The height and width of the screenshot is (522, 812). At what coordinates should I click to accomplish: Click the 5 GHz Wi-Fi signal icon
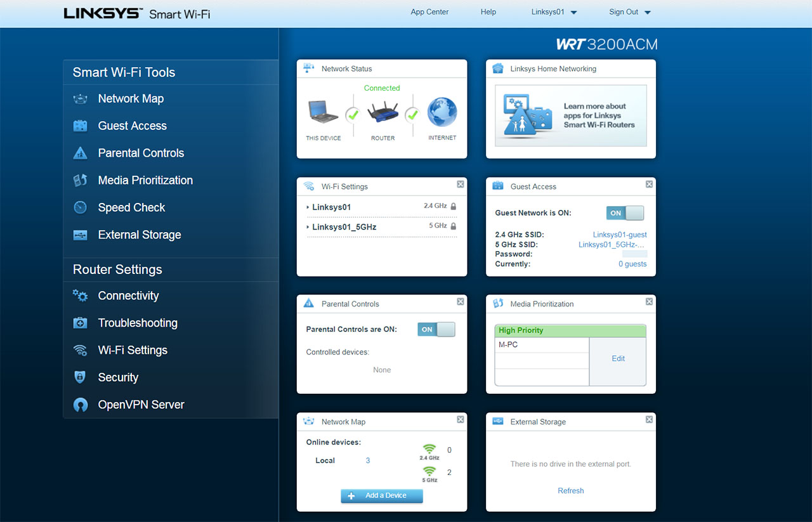(x=429, y=472)
